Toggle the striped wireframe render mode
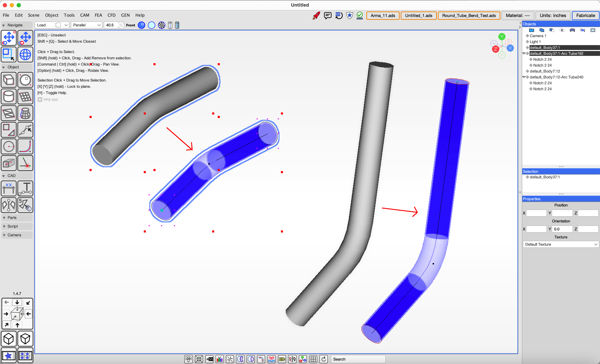 (161, 25)
